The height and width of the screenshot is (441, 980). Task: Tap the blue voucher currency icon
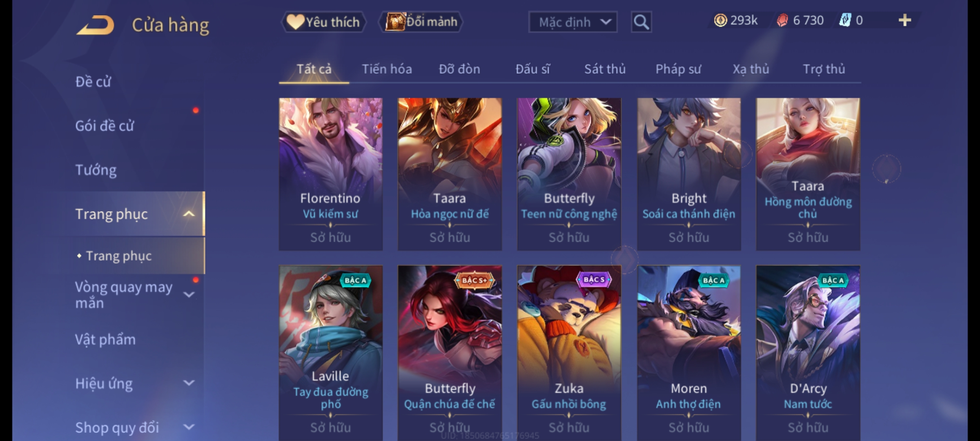point(845,20)
